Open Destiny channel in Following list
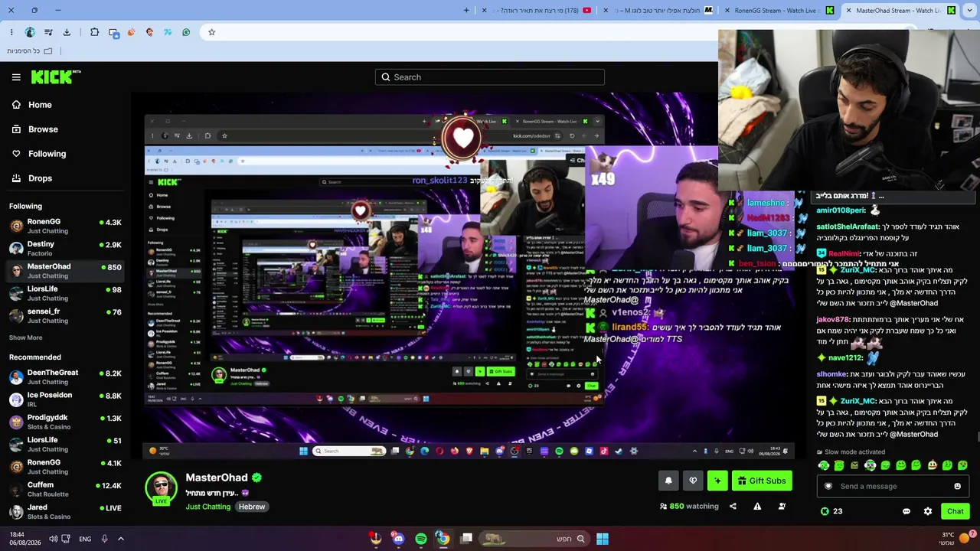This screenshot has width=980, height=551. pos(65,248)
